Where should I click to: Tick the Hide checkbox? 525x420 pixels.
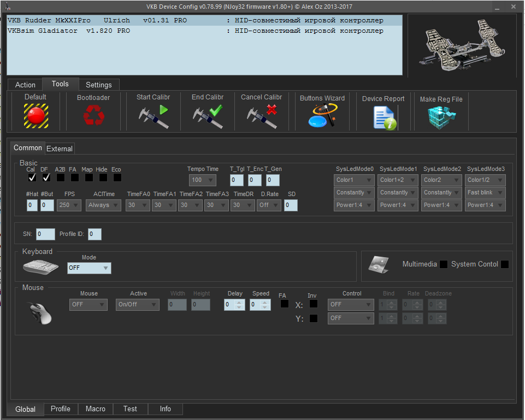tap(103, 178)
